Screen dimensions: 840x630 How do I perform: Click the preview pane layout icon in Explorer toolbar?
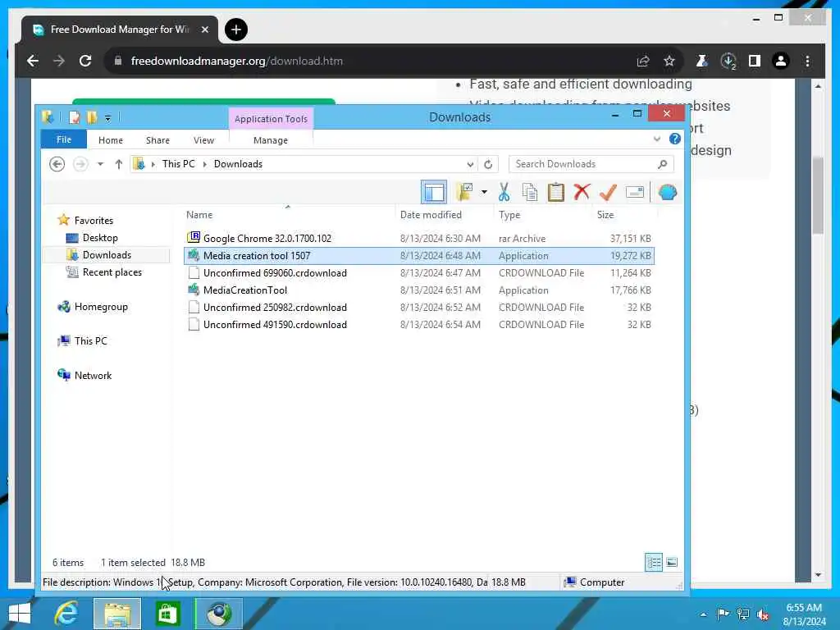click(x=433, y=192)
